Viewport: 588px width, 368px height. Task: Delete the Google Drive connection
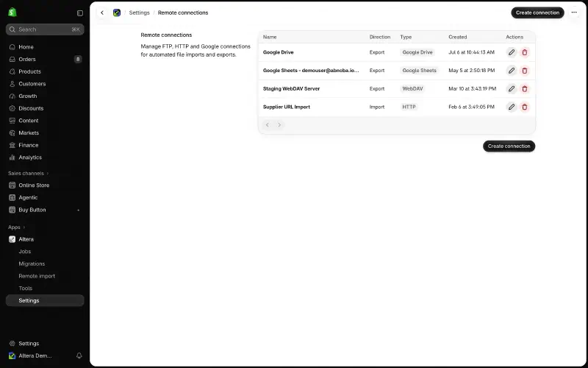click(x=525, y=52)
